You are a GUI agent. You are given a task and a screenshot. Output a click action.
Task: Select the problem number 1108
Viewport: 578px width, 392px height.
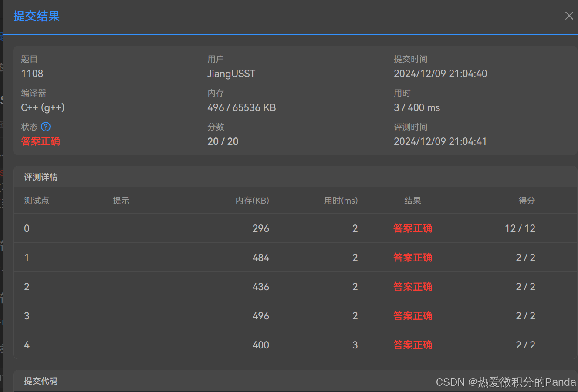click(x=32, y=74)
